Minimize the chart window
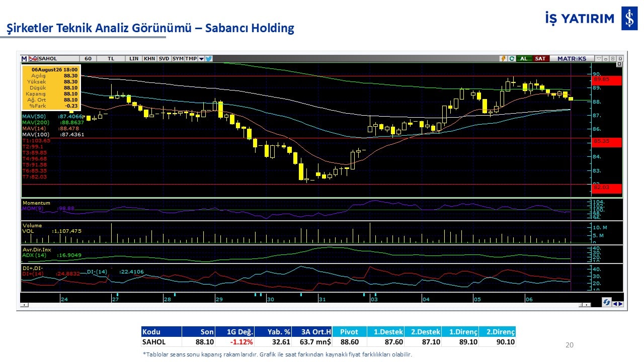This screenshot has width=644, height=362. [x=606, y=58]
